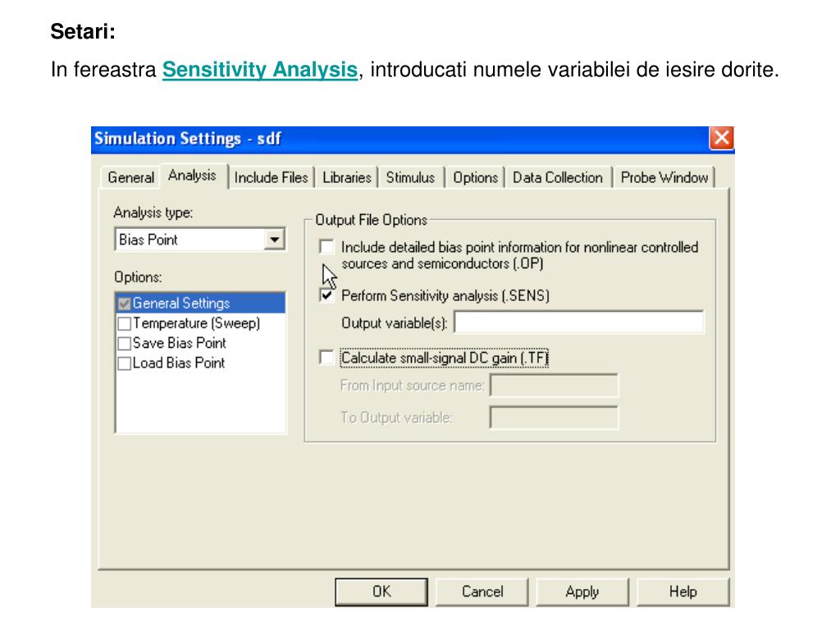
Task: Check the Load Bias Point option
Action: tap(125, 363)
